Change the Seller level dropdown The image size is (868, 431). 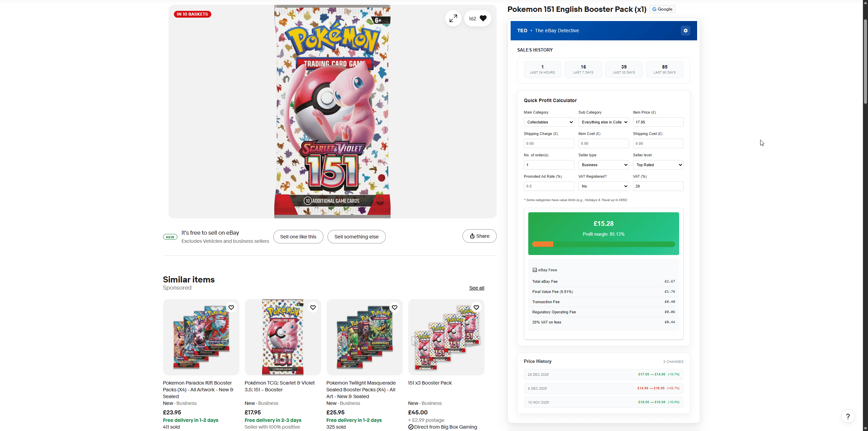click(658, 165)
